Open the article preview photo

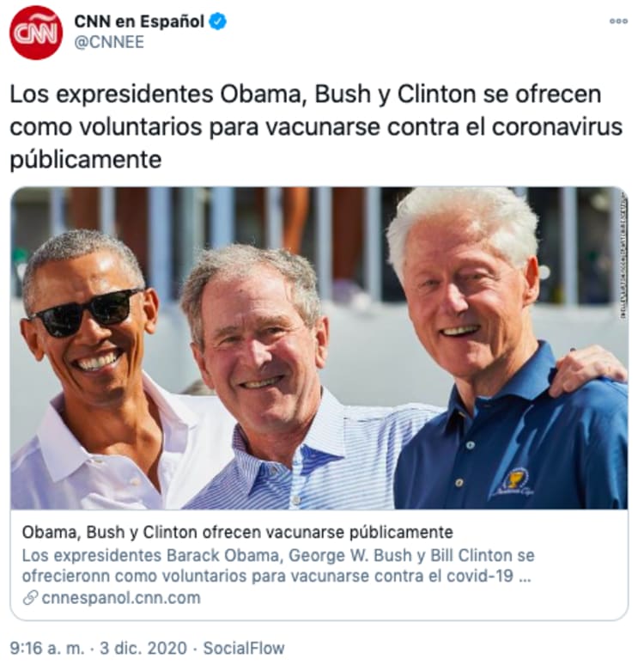319,348
